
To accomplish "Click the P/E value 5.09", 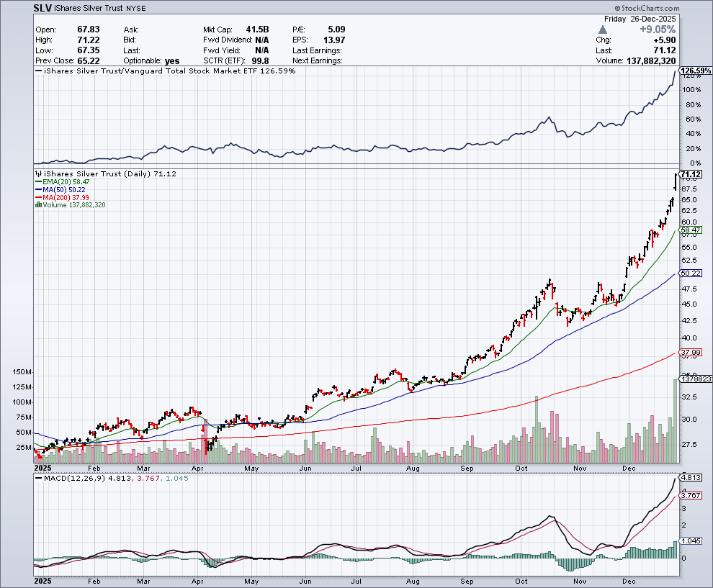I will coord(336,30).
